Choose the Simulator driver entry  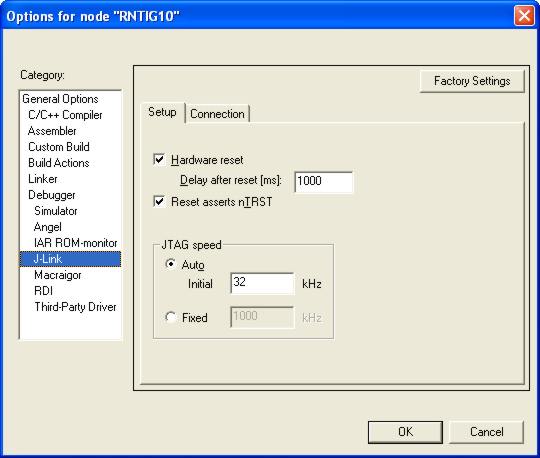coord(56,211)
